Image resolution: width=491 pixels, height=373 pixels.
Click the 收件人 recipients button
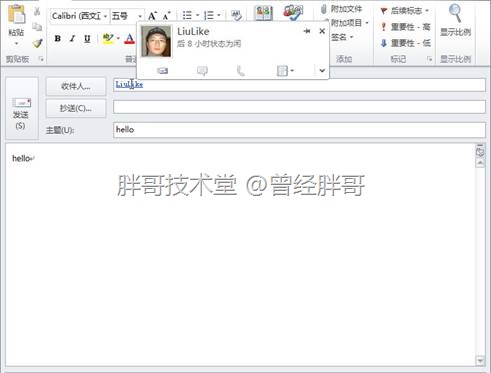click(x=76, y=87)
